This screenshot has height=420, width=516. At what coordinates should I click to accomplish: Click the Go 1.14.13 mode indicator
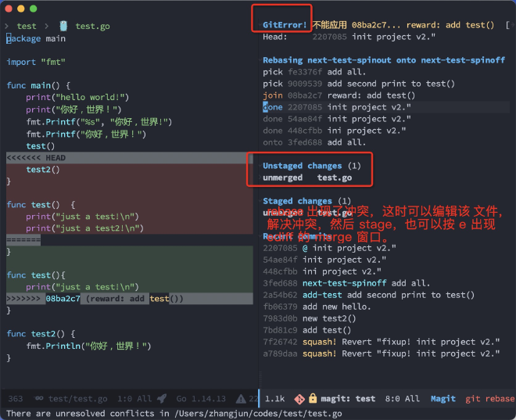pos(201,399)
